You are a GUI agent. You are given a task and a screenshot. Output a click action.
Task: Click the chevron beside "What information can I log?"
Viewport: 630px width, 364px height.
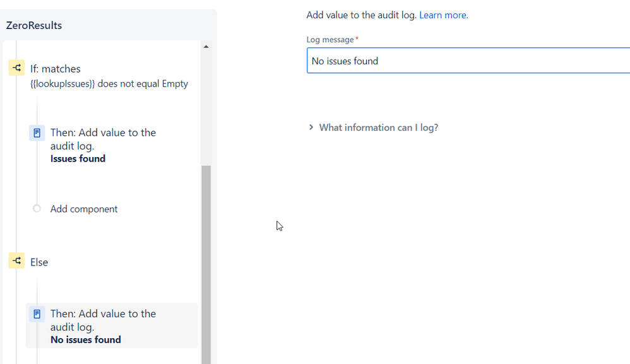tap(311, 127)
